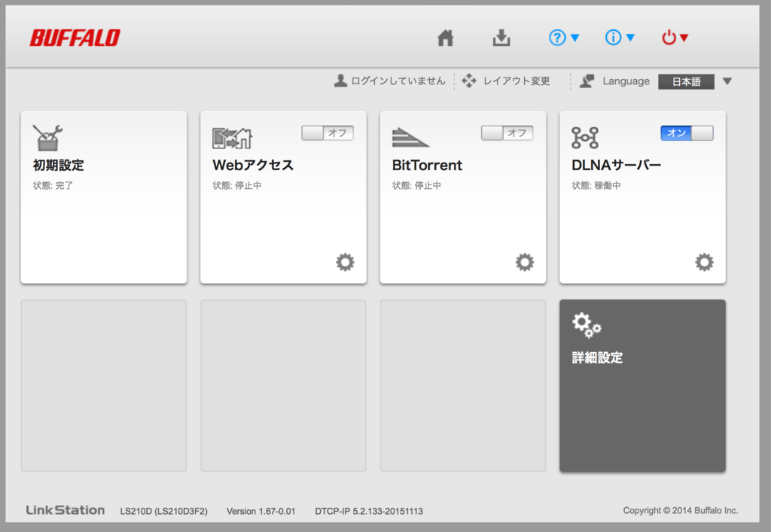Click the Webアクセス 状態: 停止中 status

(237, 186)
